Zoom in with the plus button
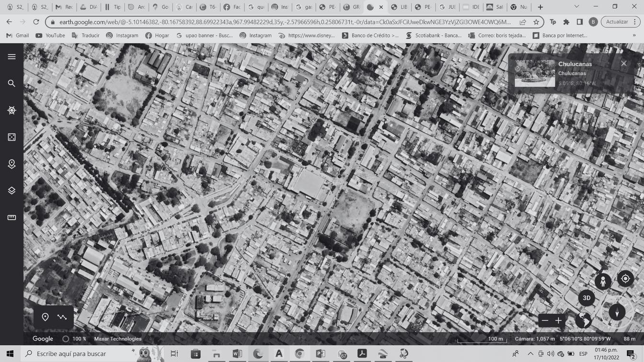Image resolution: width=644 pixels, height=362 pixels. click(x=558, y=320)
